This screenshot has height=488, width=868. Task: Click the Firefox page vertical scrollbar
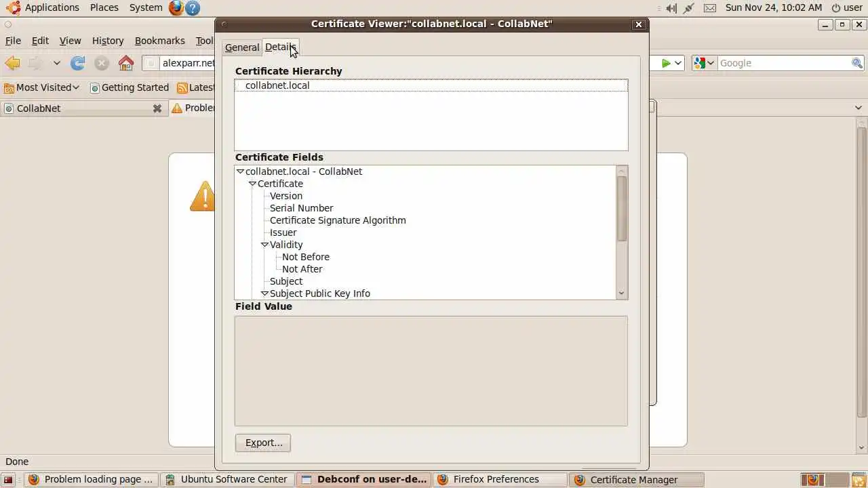[861, 271]
